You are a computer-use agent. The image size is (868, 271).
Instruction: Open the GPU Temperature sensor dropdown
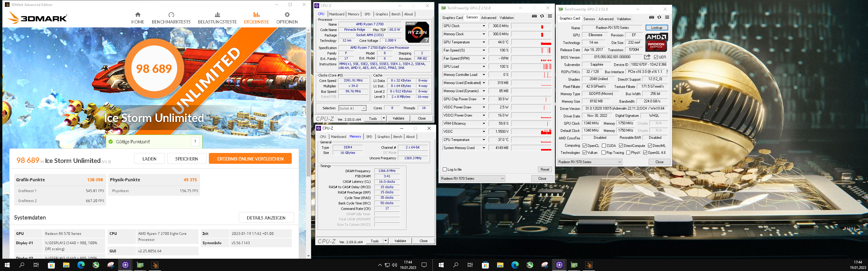(484, 42)
